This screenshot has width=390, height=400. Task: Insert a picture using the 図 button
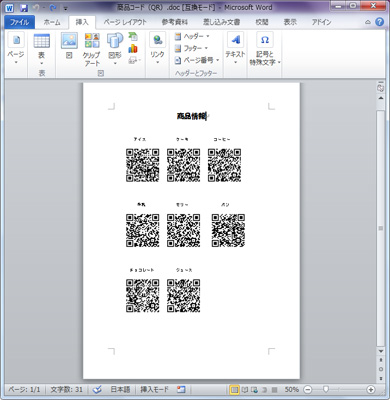pos(69,46)
